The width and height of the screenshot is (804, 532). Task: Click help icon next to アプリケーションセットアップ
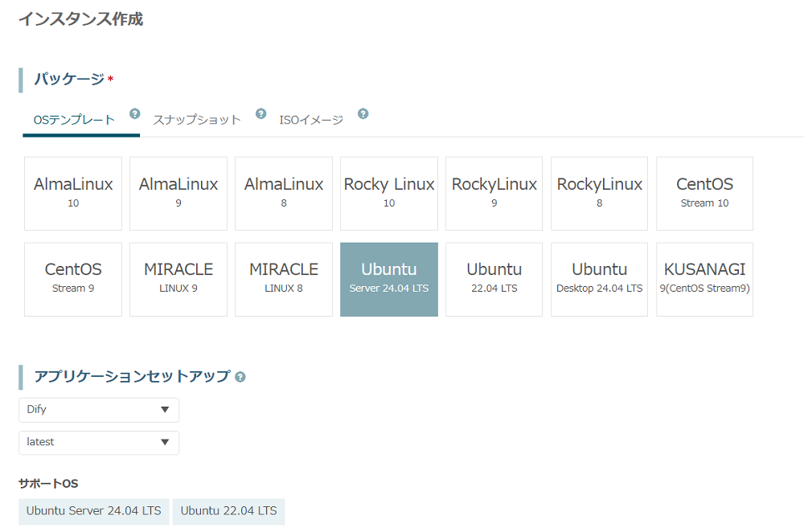240,377
